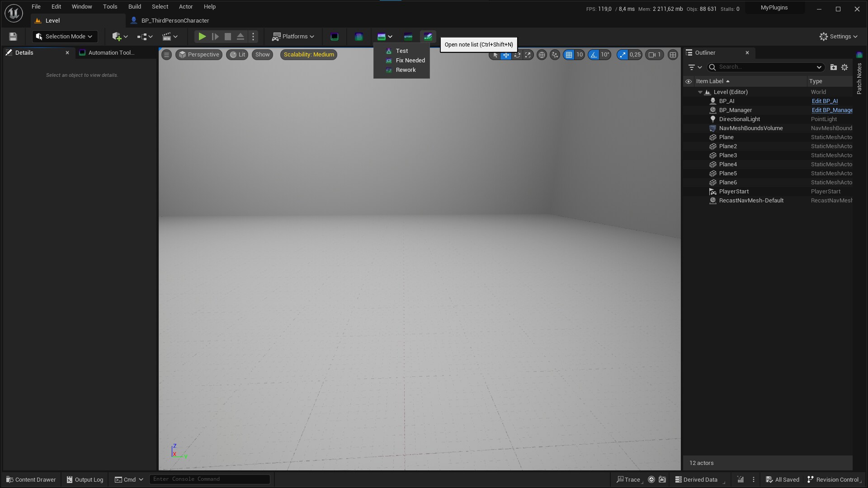Open the Patch Notes side tab
This screenshot has height=488, width=868.
click(859, 74)
